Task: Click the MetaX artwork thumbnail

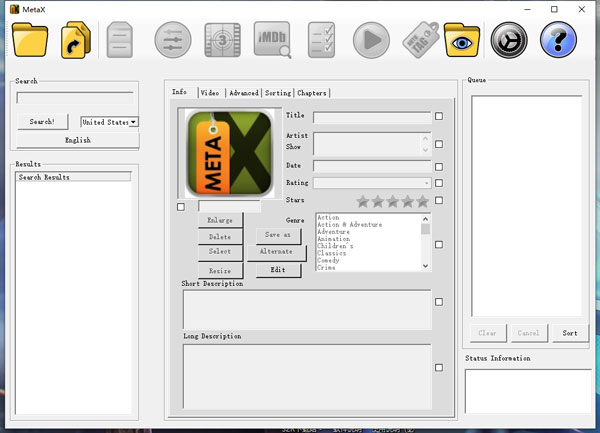Action: [229, 153]
